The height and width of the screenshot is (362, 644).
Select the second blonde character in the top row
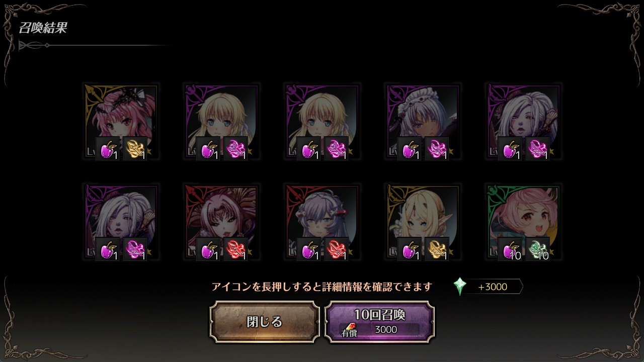click(x=322, y=122)
